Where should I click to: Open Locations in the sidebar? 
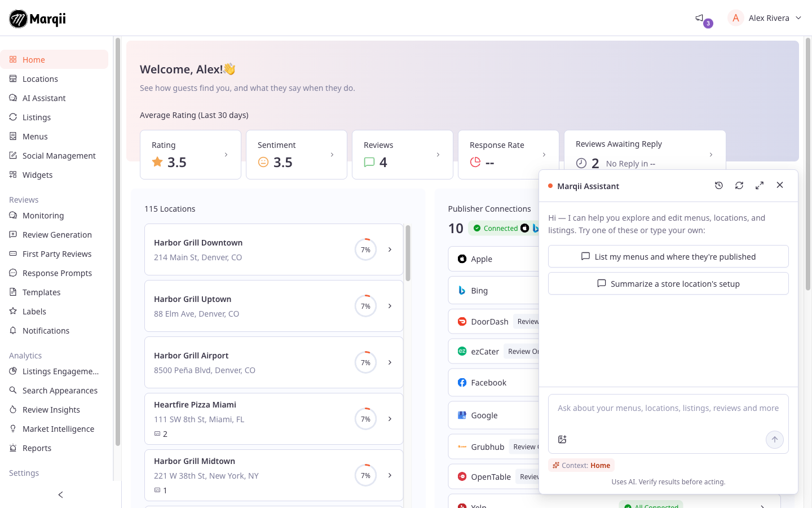[x=54, y=79]
